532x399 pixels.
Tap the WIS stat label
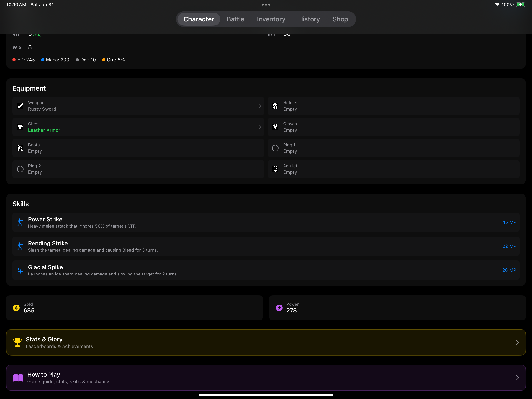pos(17,47)
